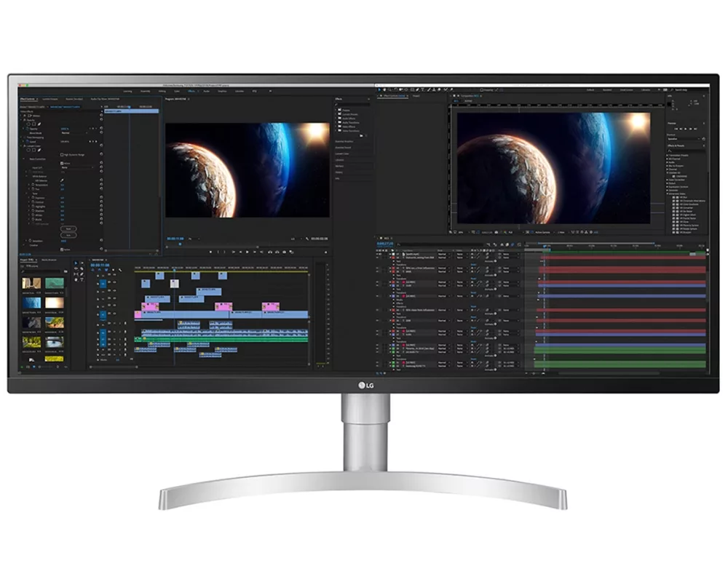Click the white balance eyedropper in Lumetri Color

coord(63,180)
